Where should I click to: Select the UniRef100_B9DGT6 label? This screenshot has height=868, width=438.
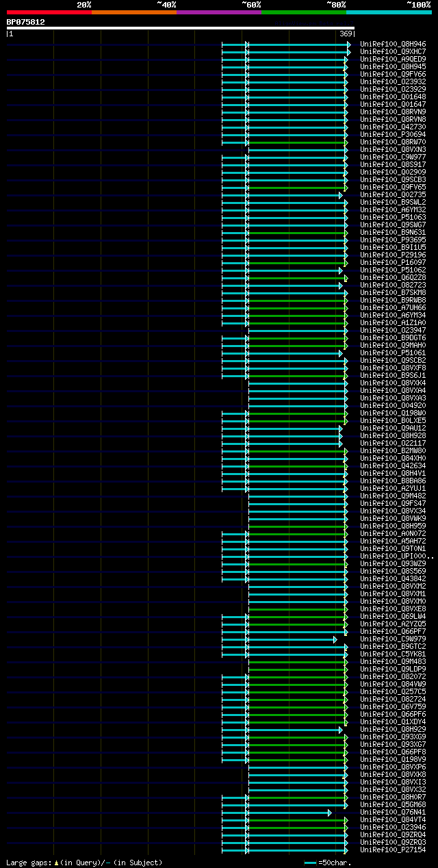[x=394, y=337]
